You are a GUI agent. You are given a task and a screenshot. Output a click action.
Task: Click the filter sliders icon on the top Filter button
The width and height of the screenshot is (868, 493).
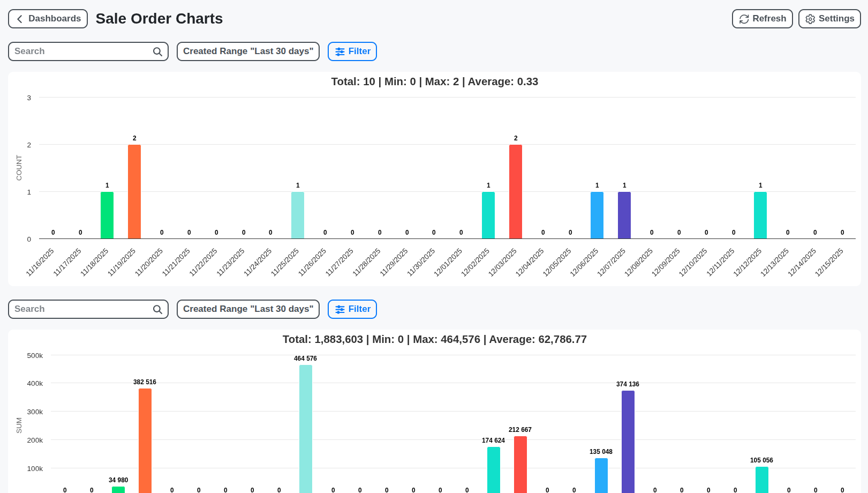340,51
